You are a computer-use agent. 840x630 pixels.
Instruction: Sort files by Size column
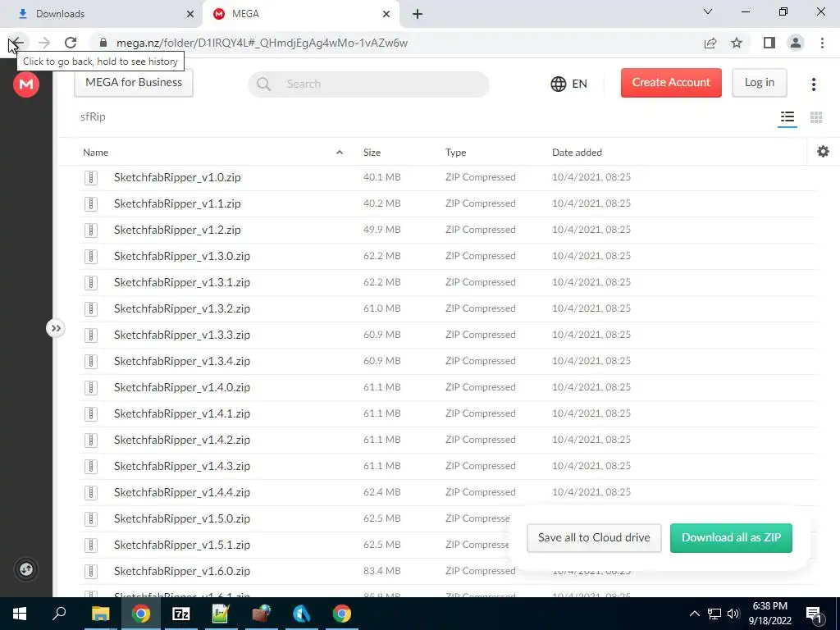tap(372, 152)
